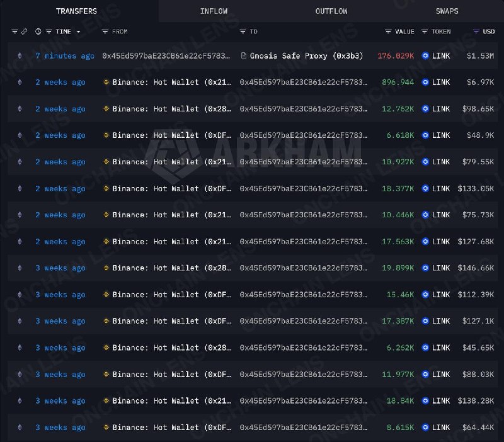Screen dimensions: 504x442
Task: Click the Binance logo in the $79.55K row
Action: pos(106,162)
